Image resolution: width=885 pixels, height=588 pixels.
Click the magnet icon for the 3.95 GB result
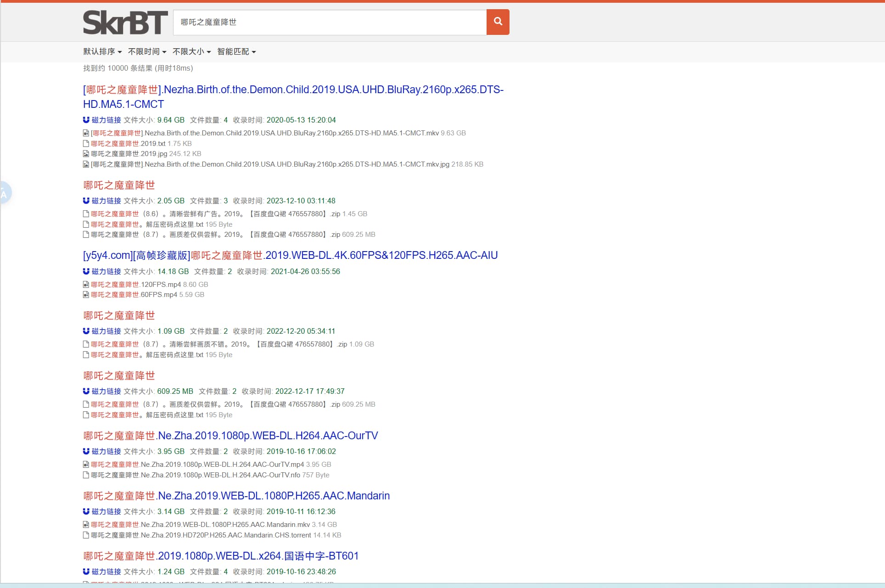86,451
